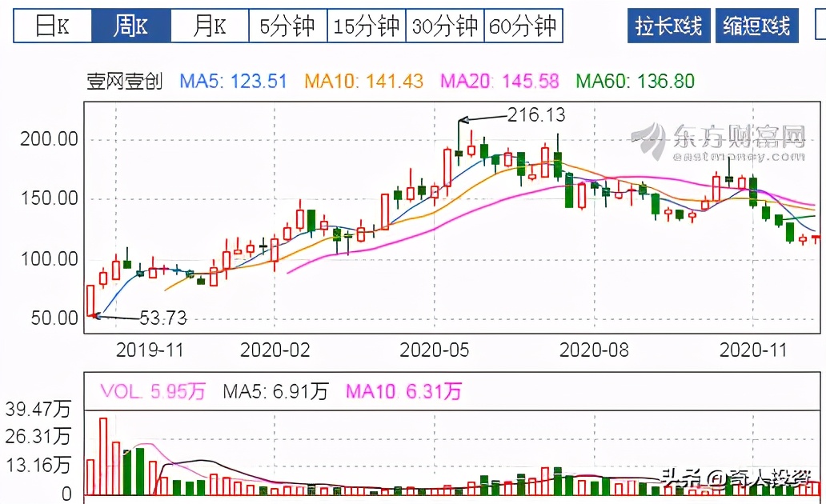This screenshot has height=504, width=826.
Task: Select the 15分钟 chart interval
Action: 365,26
